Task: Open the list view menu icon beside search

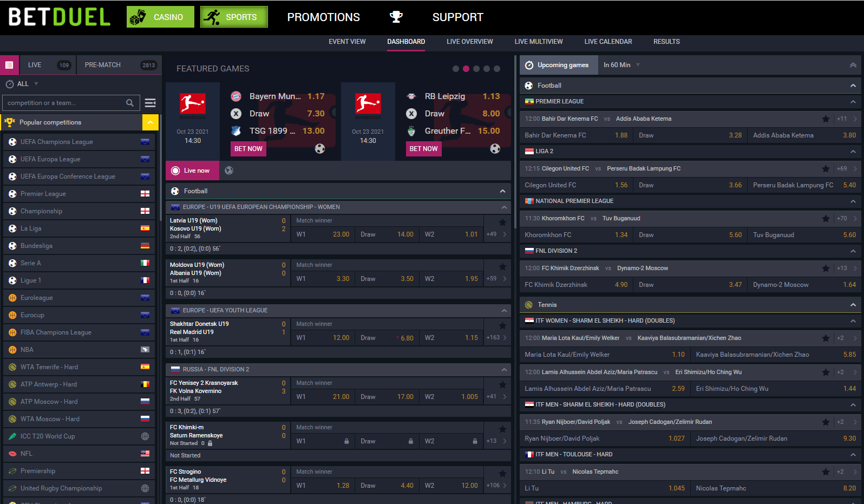Action: click(x=150, y=103)
